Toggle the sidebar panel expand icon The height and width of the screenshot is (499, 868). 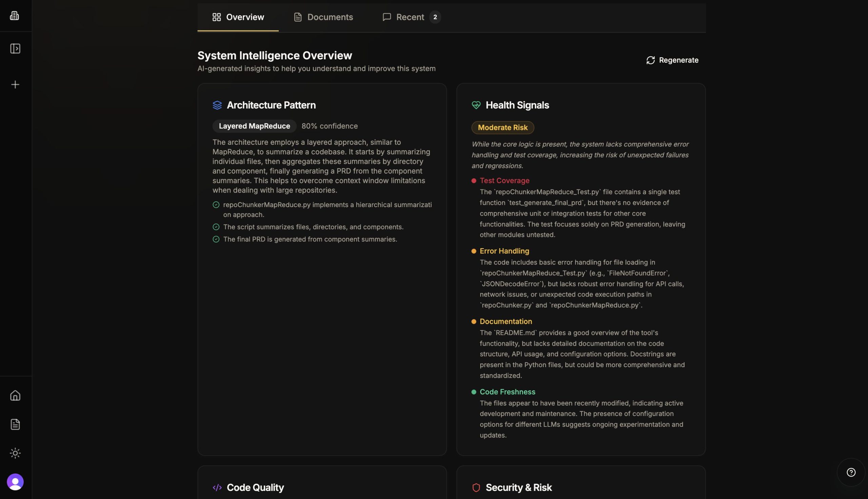coord(15,48)
